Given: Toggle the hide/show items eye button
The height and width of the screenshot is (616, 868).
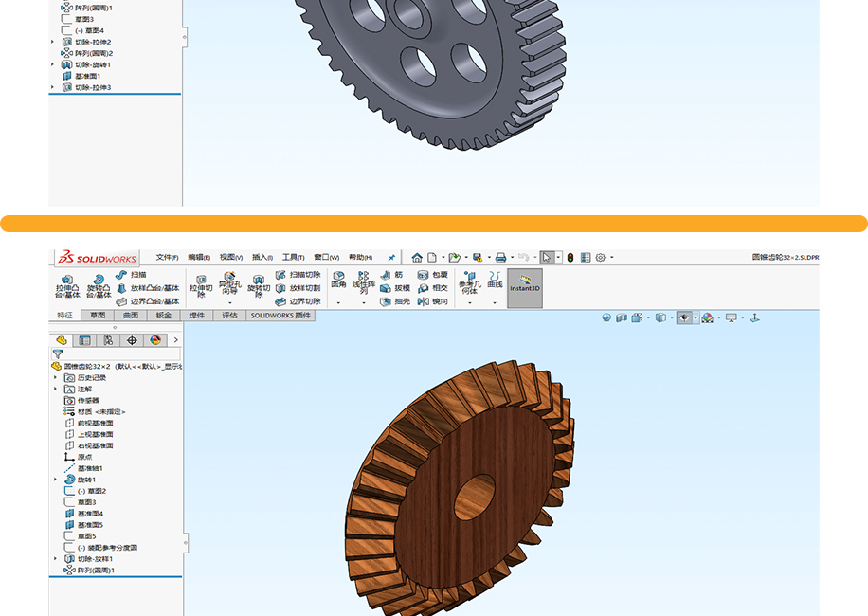Looking at the screenshot, I should [684, 317].
